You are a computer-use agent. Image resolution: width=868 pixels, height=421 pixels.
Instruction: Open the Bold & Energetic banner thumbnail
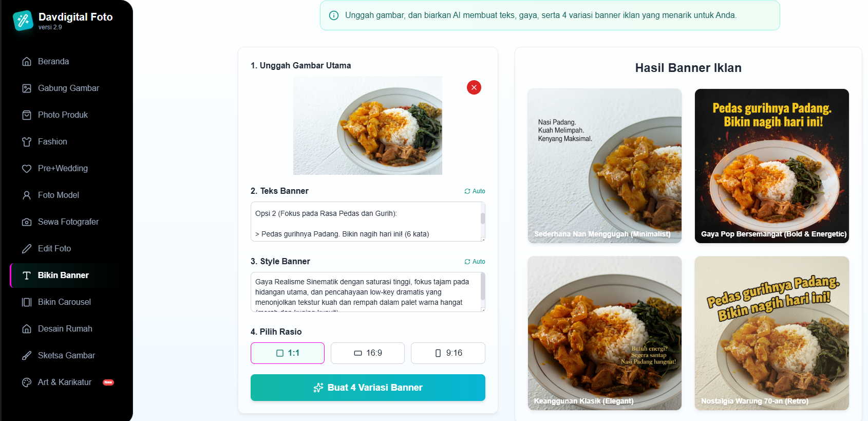click(x=772, y=166)
